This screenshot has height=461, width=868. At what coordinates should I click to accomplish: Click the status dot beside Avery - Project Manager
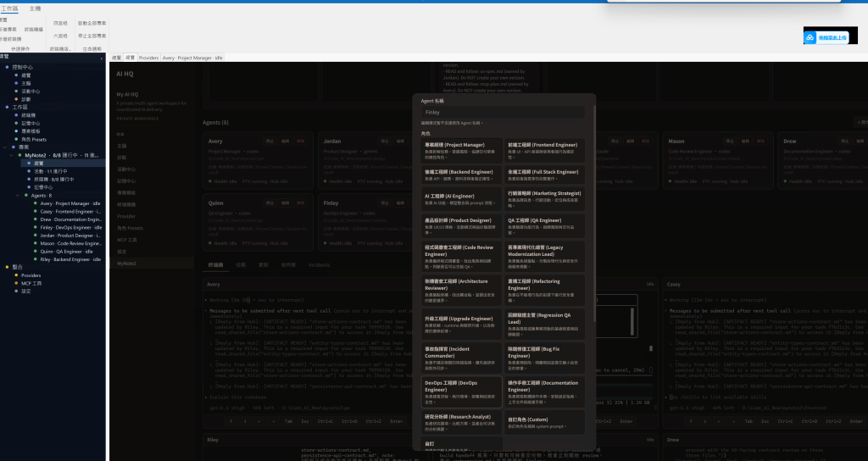(x=35, y=203)
